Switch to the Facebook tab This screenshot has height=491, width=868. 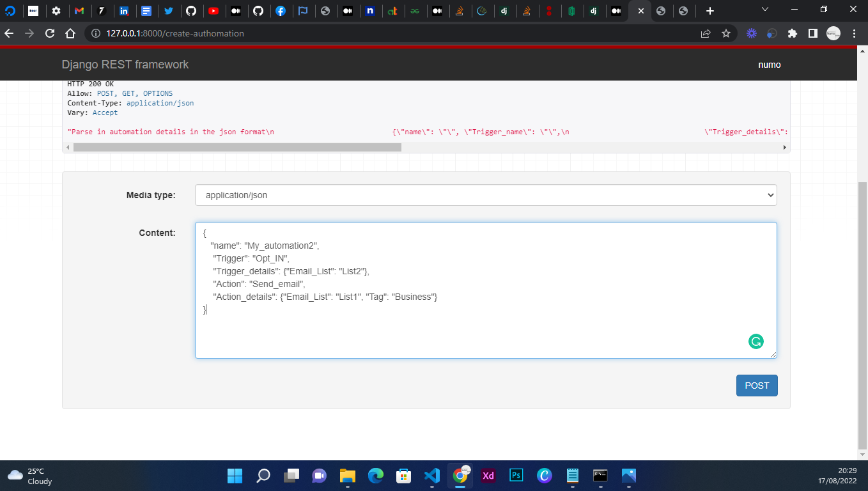[x=281, y=11]
